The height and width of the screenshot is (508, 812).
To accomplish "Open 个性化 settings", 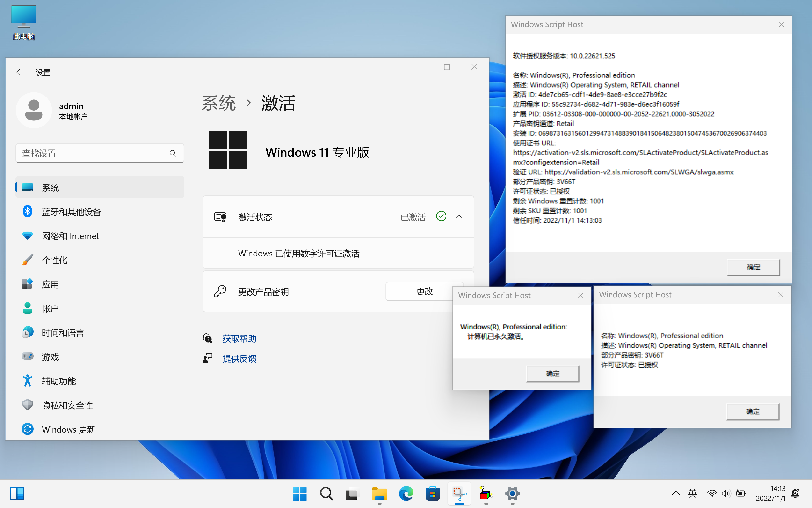I will point(100,260).
